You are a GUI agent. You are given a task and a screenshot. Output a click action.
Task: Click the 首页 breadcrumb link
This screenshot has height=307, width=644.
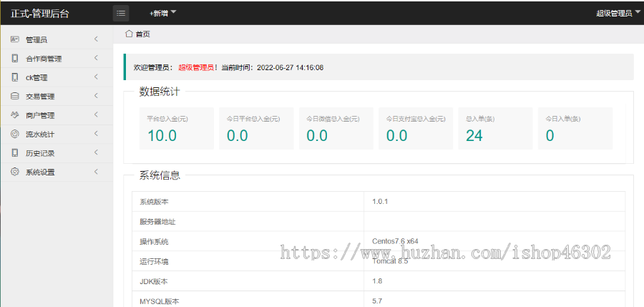pyautogui.click(x=143, y=34)
